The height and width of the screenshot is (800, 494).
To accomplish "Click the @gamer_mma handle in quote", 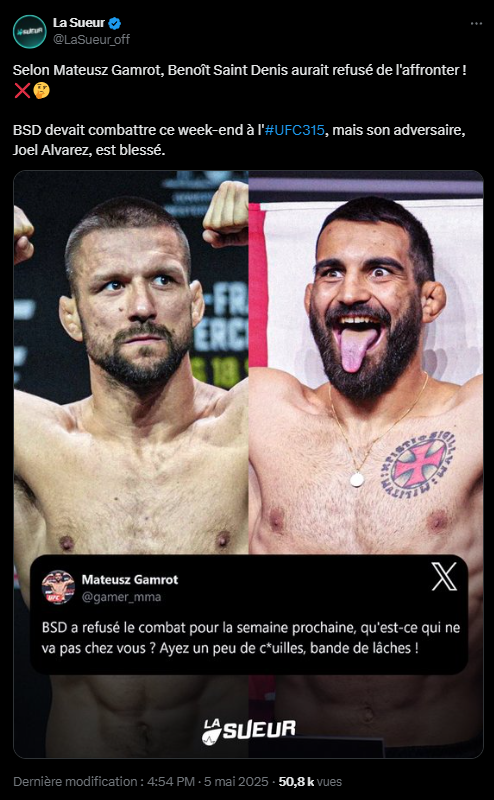I will (121, 596).
